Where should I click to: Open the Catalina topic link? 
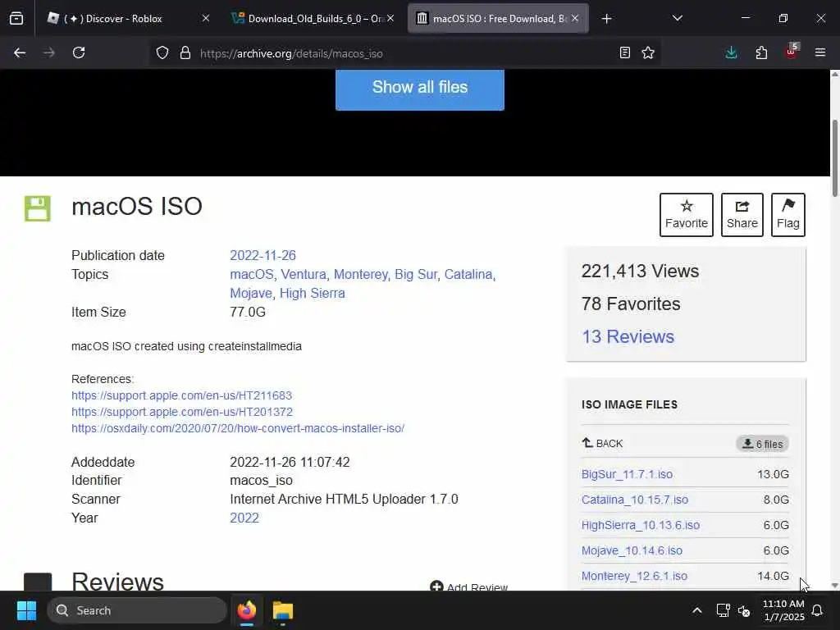468,274
